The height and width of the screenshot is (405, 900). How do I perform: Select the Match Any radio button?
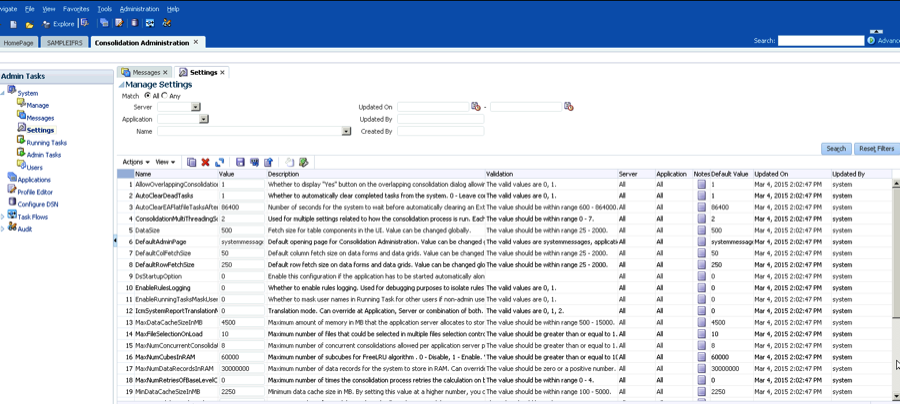click(x=165, y=95)
